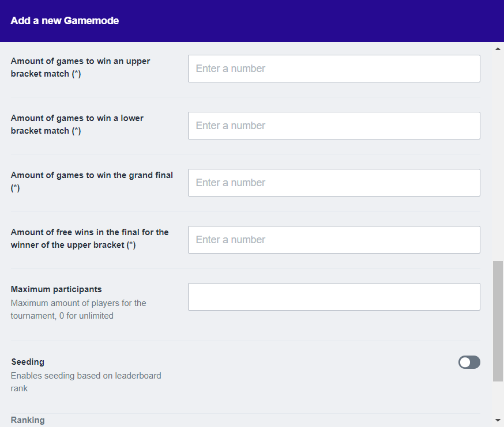Focus the lower bracket match games field
The image size is (504, 427).
pyautogui.click(x=334, y=126)
